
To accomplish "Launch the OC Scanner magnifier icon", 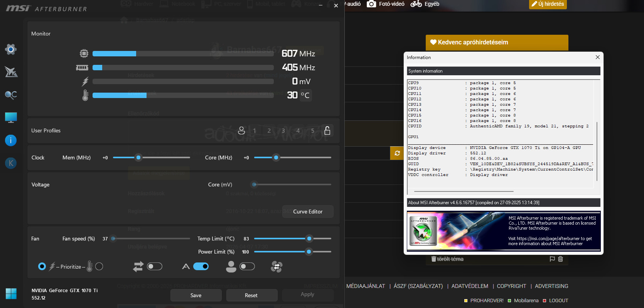I will click(11, 95).
